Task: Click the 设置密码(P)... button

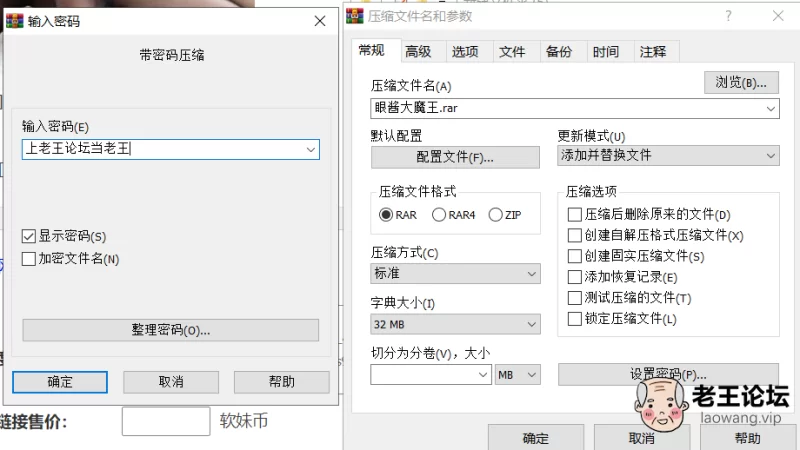Action: point(668,374)
